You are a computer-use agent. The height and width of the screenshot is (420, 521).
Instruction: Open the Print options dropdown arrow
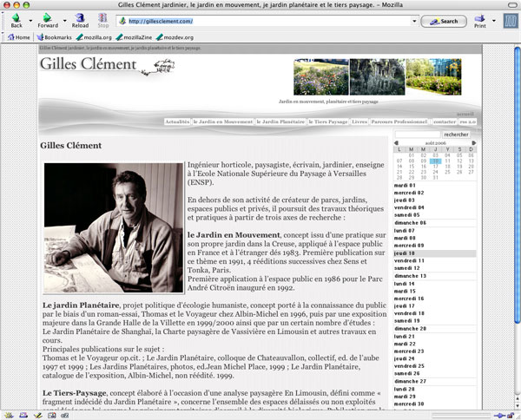(494, 20)
